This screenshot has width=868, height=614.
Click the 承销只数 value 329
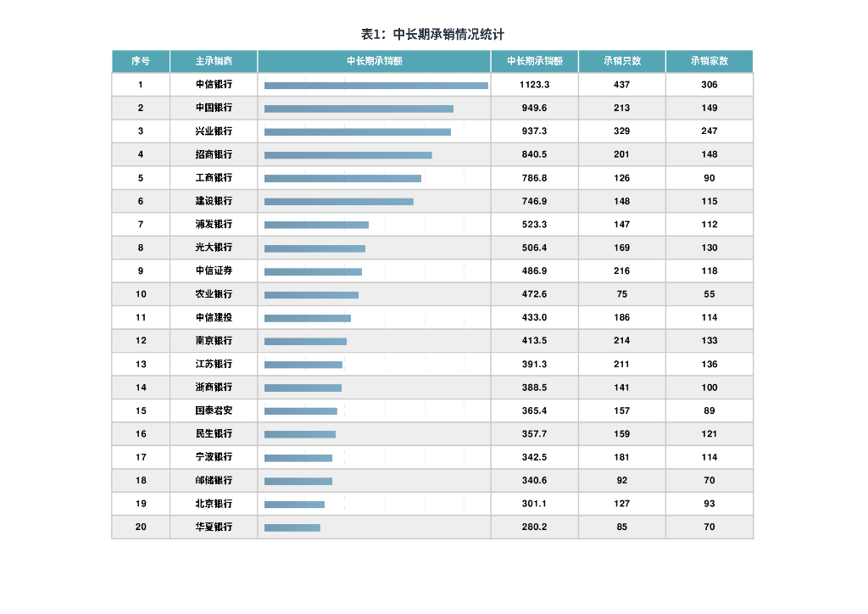point(621,131)
